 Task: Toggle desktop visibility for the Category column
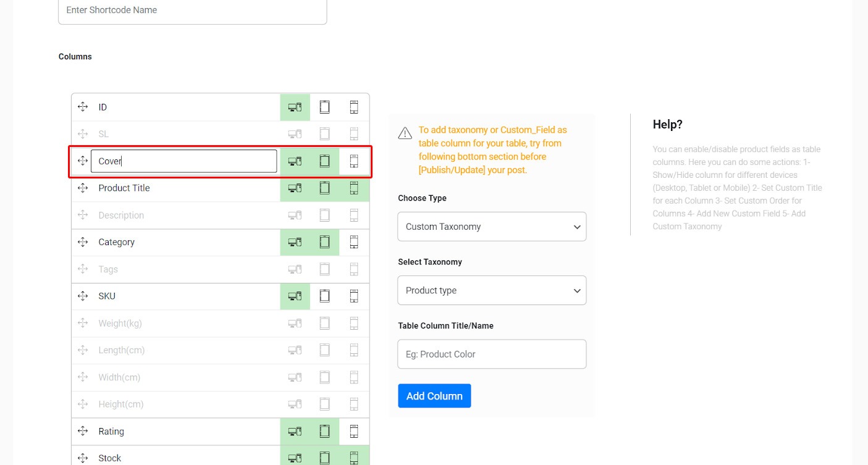coord(295,242)
